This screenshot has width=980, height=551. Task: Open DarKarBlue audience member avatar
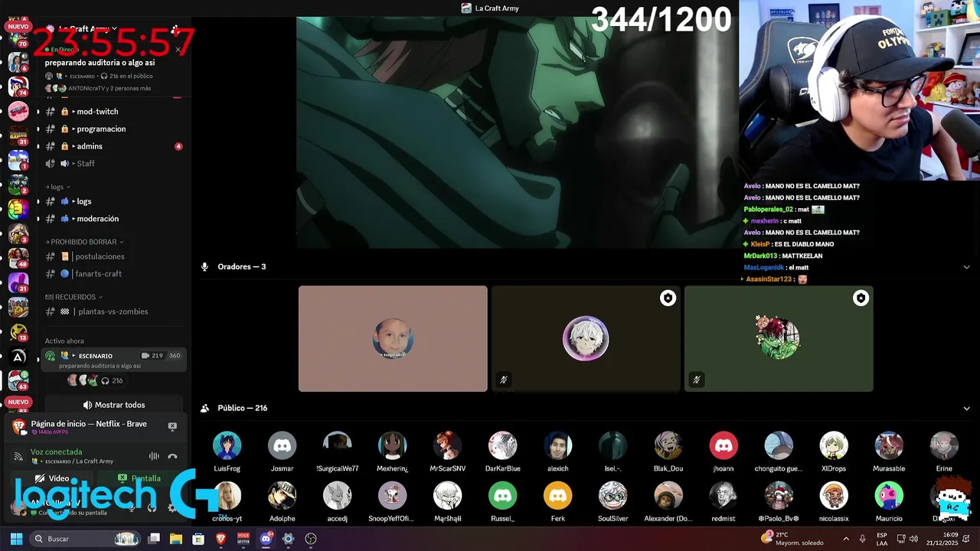tap(502, 445)
